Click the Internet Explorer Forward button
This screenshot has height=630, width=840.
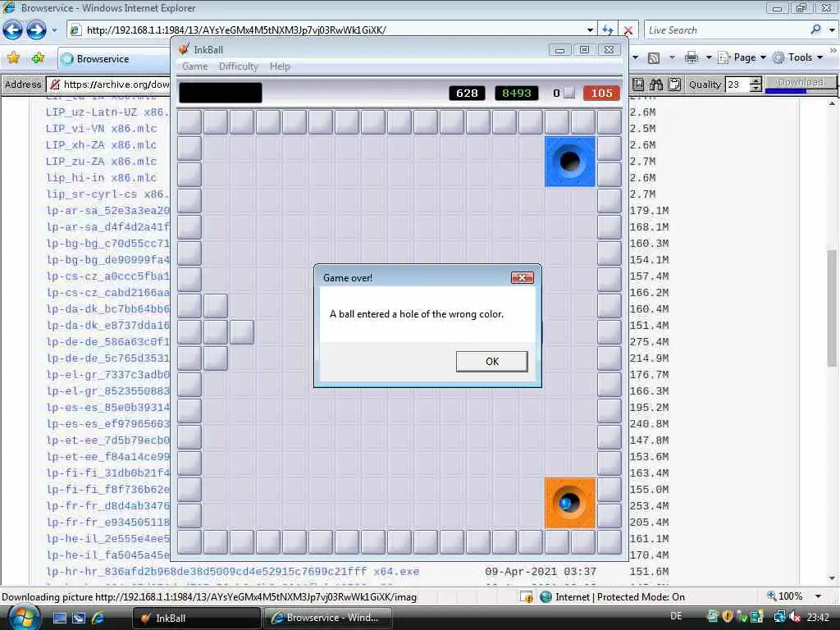tap(36, 30)
